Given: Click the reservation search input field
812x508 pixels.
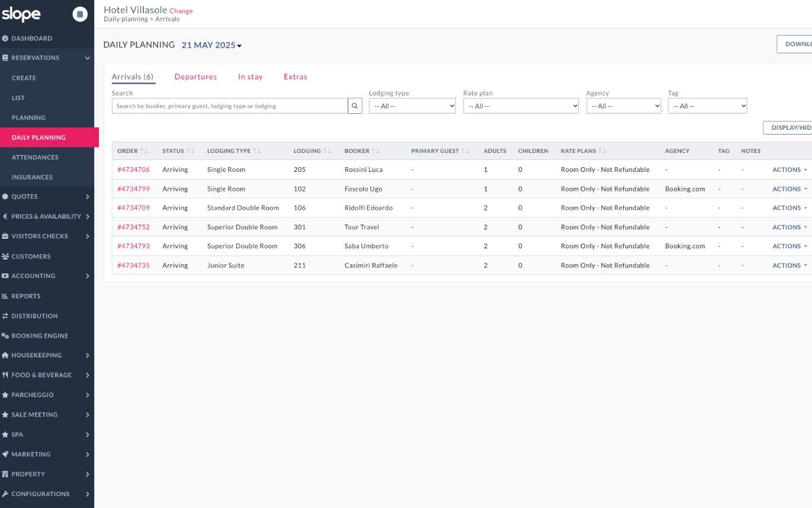Looking at the screenshot, I should click(229, 106).
